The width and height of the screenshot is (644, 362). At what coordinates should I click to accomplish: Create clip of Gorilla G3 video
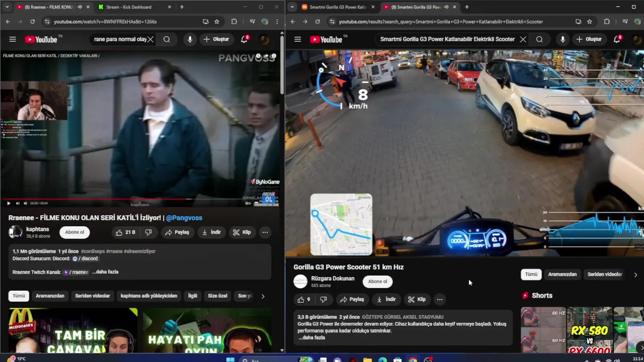point(417,299)
